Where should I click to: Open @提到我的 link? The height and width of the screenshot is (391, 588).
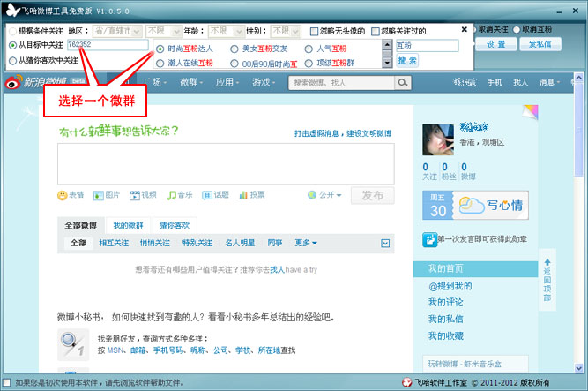[450, 286]
